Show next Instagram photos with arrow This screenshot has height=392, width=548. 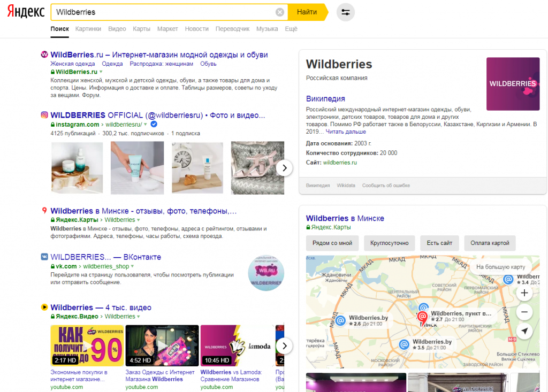(x=285, y=168)
